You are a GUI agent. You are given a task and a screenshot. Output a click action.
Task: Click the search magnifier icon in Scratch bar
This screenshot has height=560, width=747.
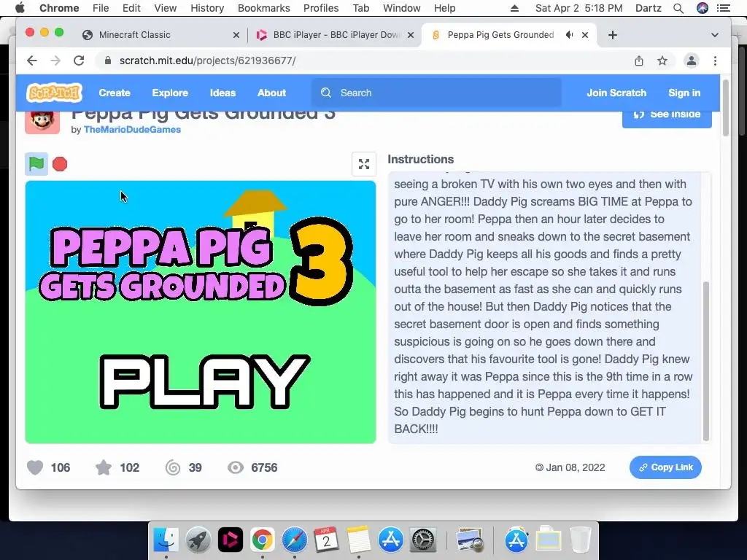point(326,93)
